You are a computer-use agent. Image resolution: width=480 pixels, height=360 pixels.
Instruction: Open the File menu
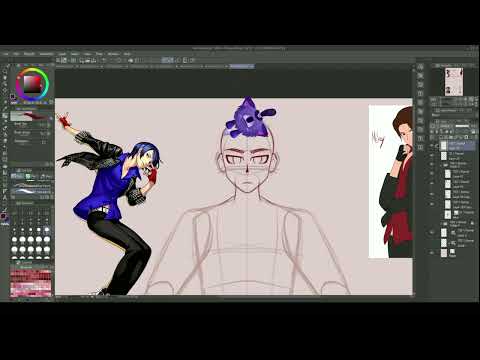6,54
